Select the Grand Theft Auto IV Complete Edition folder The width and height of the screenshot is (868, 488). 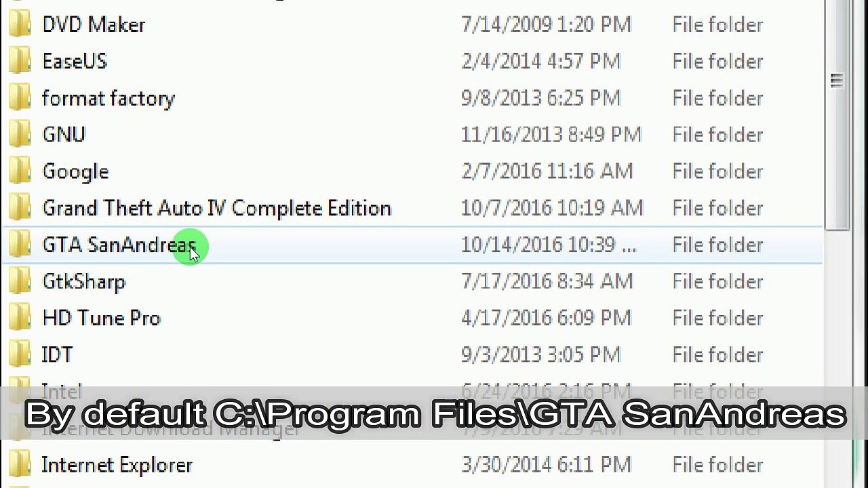click(x=412, y=208)
